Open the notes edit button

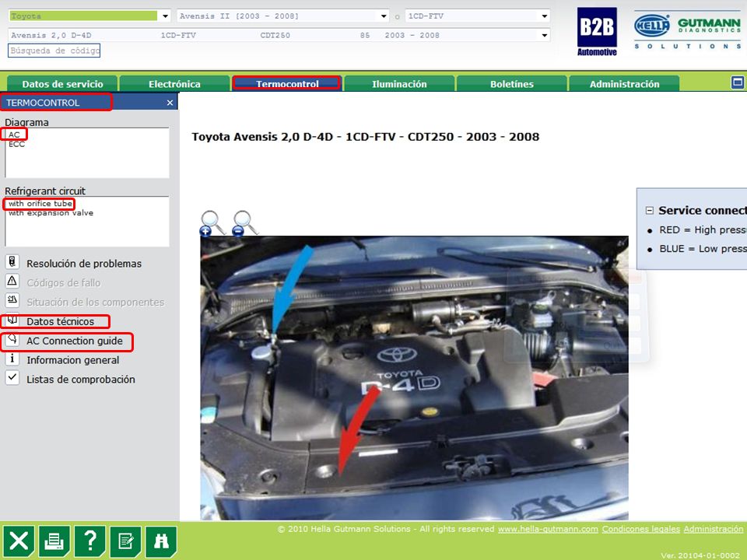tap(125, 541)
